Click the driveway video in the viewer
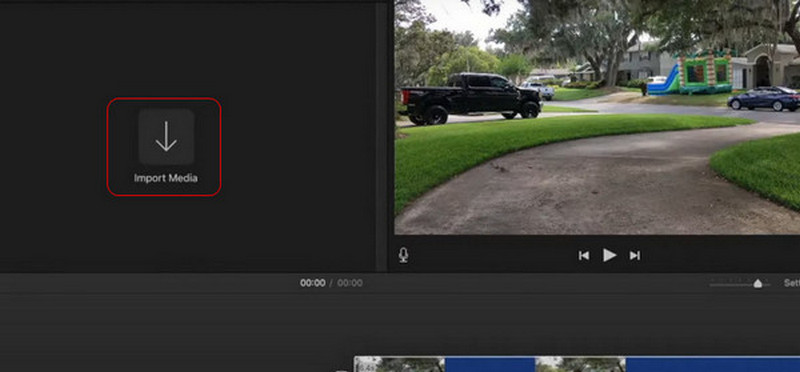 point(597,117)
